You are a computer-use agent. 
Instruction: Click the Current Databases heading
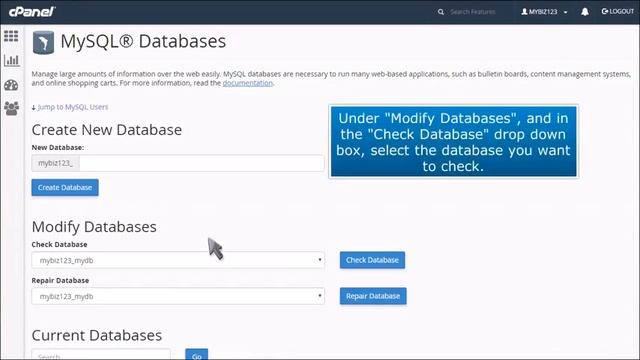[x=97, y=335]
